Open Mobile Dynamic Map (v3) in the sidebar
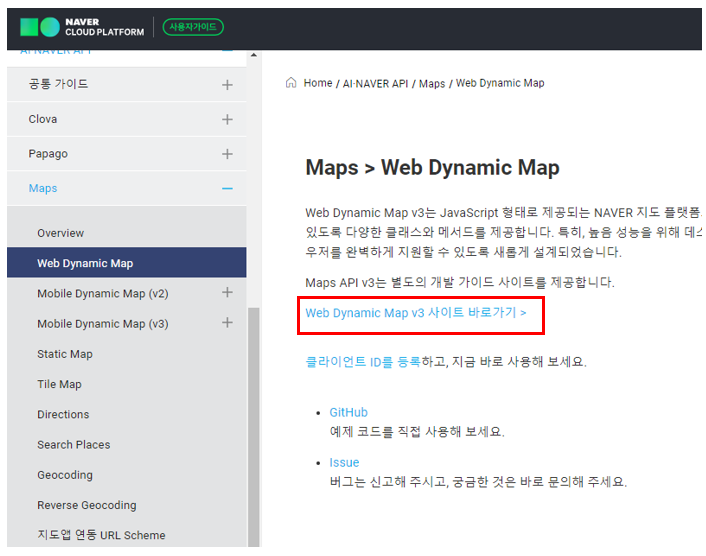The height and width of the screenshot is (556, 706). (103, 324)
